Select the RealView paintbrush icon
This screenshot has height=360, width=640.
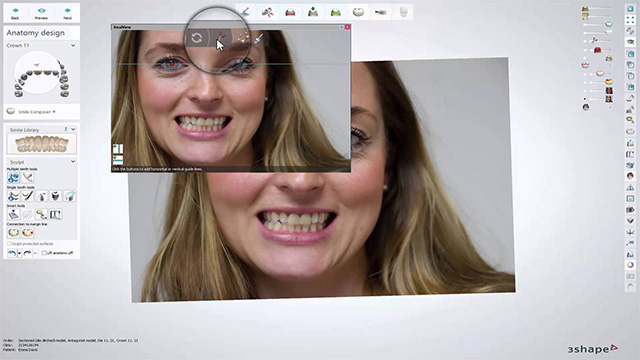click(x=259, y=38)
